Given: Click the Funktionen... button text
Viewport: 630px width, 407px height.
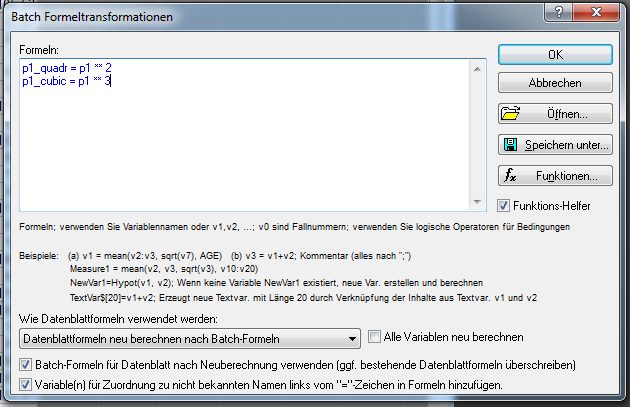Looking at the screenshot, I should 566,176.
